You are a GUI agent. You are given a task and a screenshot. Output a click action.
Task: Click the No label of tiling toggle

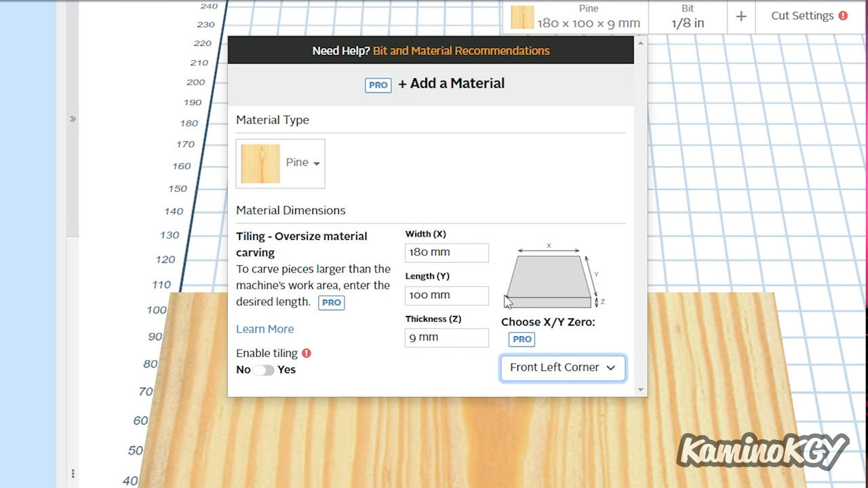[243, 370]
